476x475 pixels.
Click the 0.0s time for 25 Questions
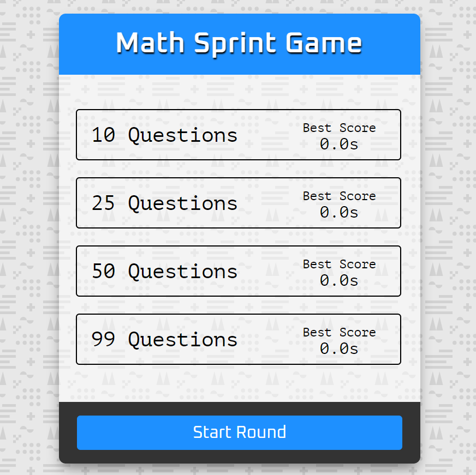click(339, 212)
